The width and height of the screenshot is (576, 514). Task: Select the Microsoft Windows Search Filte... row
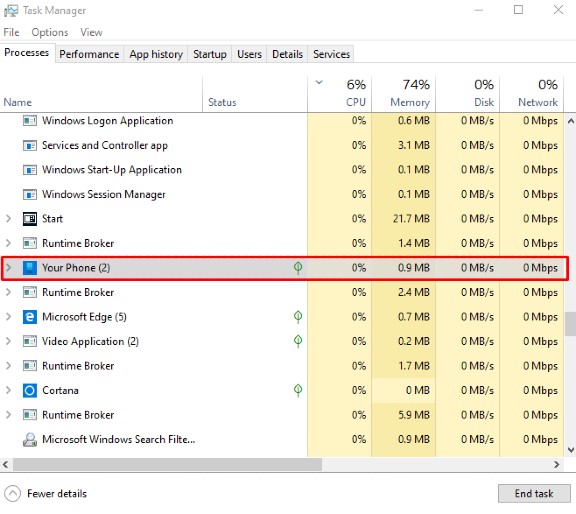point(282,439)
